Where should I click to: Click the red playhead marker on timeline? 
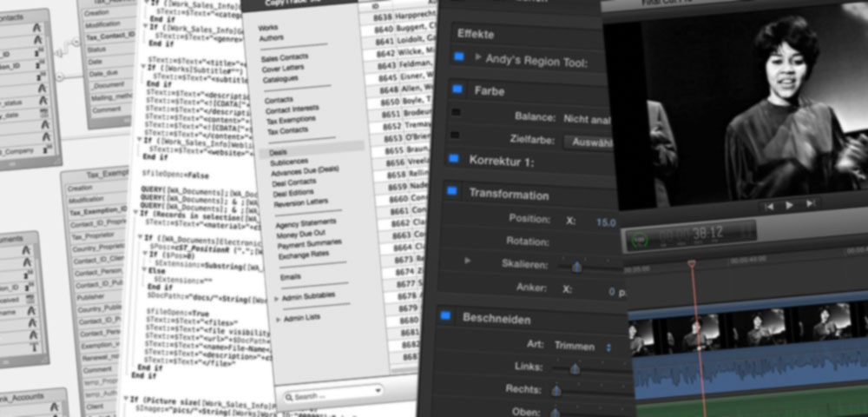point(692,265)
